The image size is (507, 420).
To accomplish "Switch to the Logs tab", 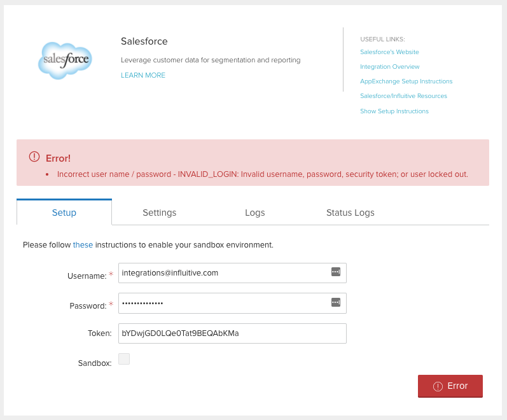I will click(255, 213).
